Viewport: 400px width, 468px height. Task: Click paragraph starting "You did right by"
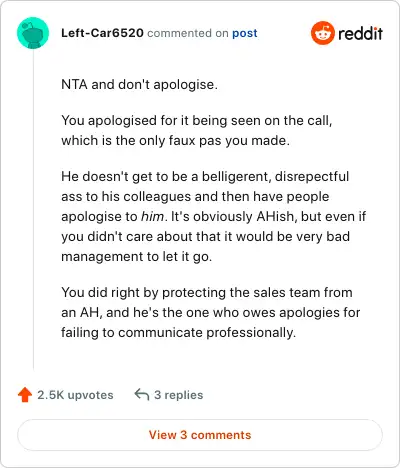pos(211,312)
